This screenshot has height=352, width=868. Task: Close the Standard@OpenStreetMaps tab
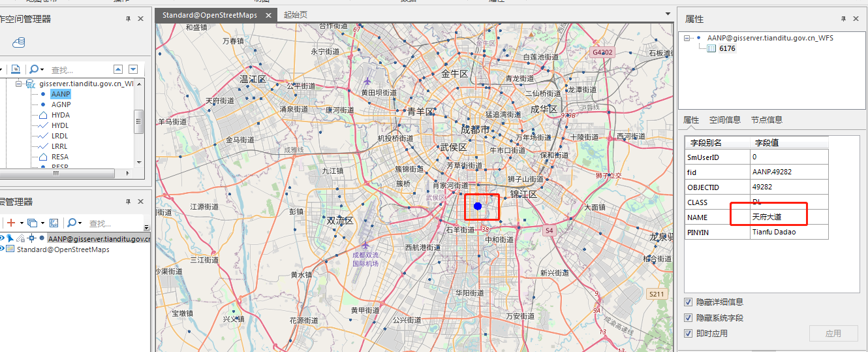click(269, 15)
